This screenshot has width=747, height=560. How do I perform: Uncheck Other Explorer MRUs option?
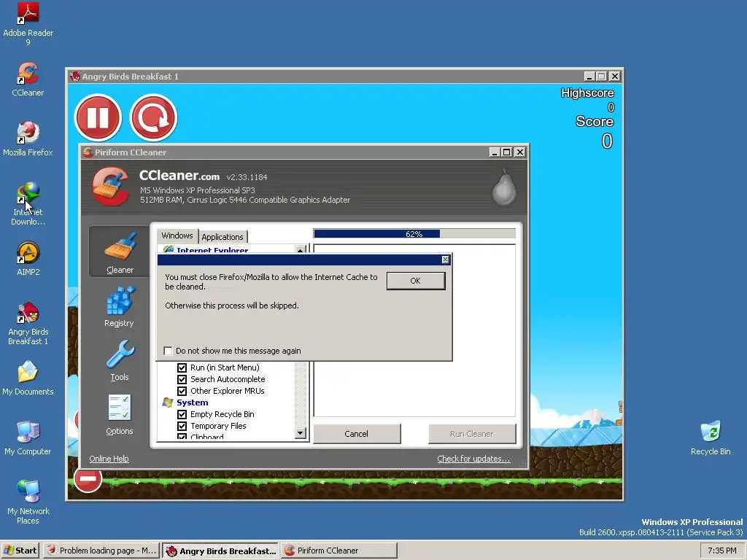182,391
